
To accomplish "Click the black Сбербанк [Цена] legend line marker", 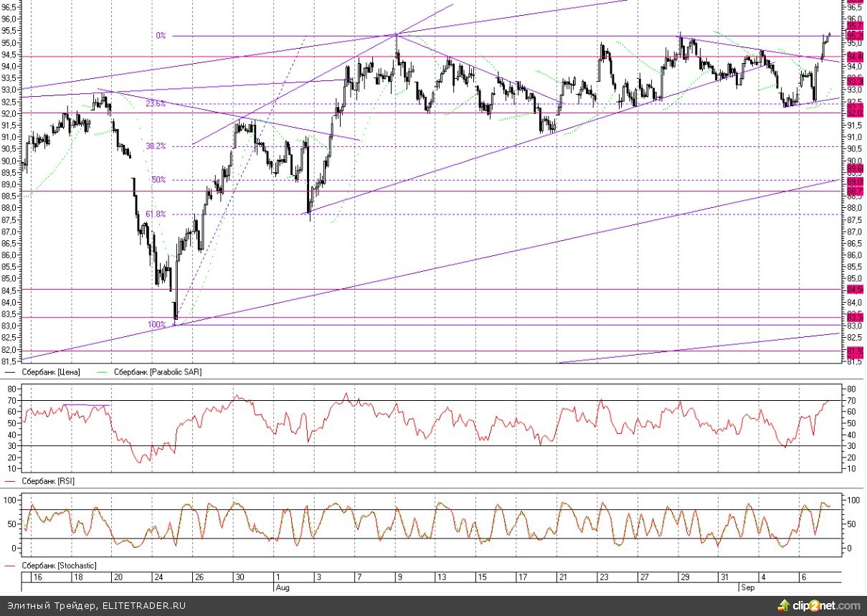I will (x=11, y=372).
